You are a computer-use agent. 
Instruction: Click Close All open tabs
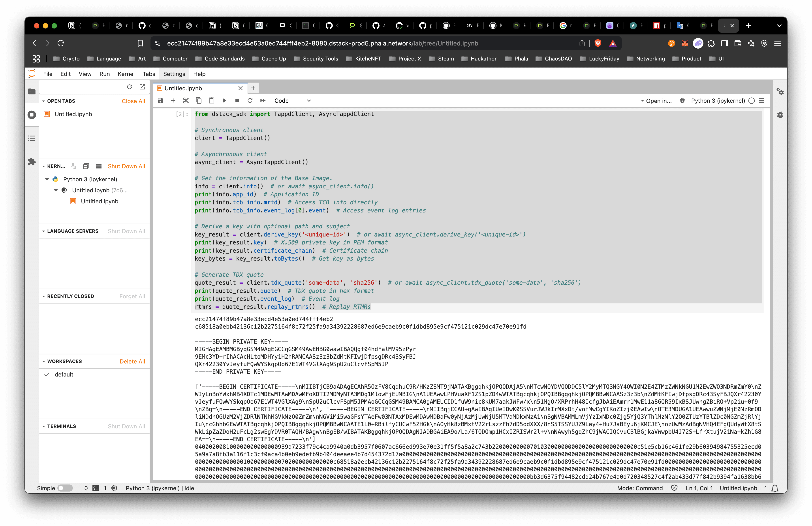point(133,101)
